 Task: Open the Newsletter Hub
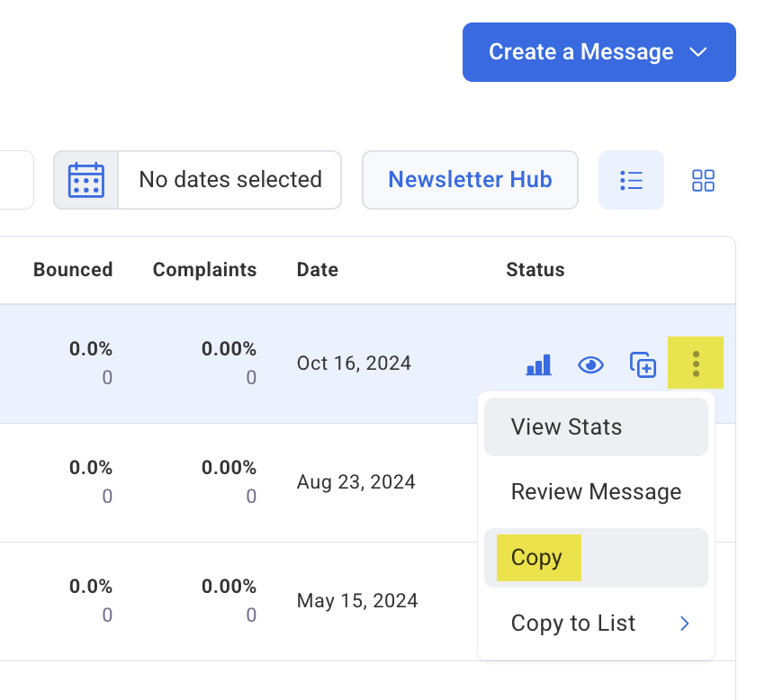click(470, 180)
